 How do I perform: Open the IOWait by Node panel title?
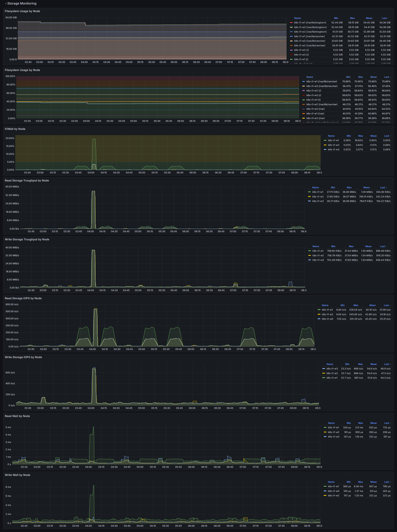(x=15, y=129)
